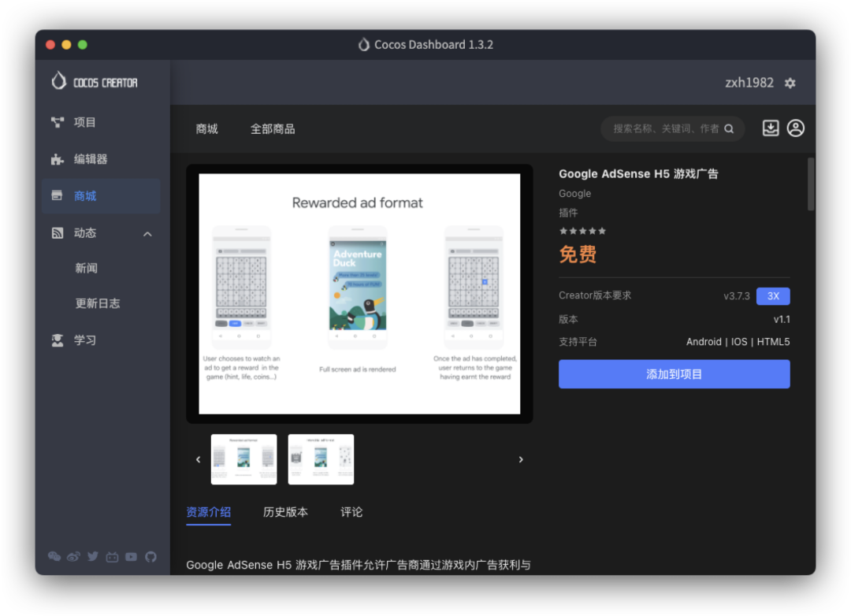Viewport: 851px width, 616px height.
Task: Open settings gear next to zxh1982
Action: 790,83
